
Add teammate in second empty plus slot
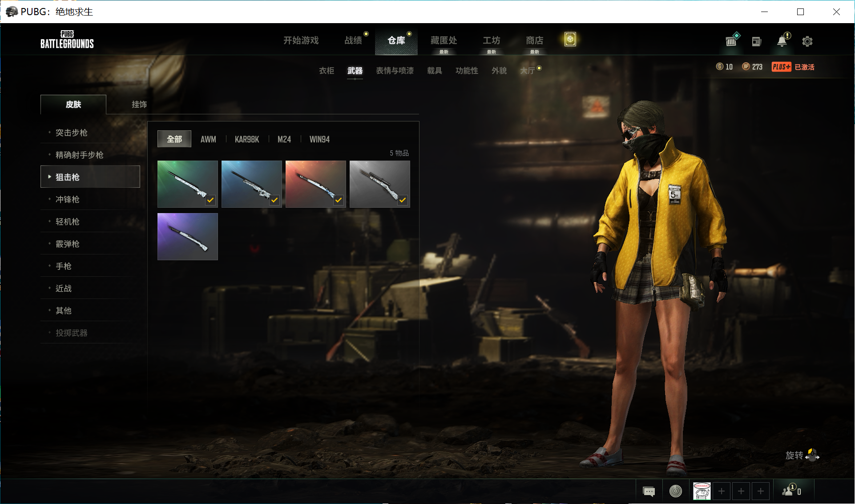(x=741, y=491)
